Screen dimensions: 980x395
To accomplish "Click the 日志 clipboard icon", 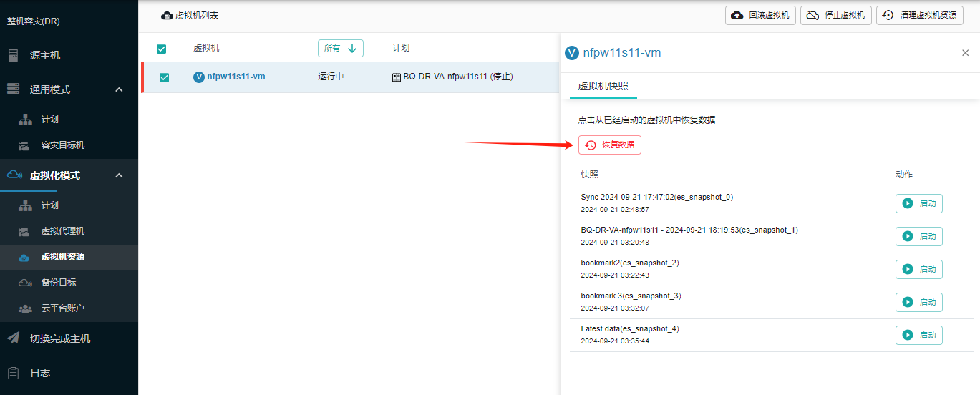I will (x=13, y=373).
